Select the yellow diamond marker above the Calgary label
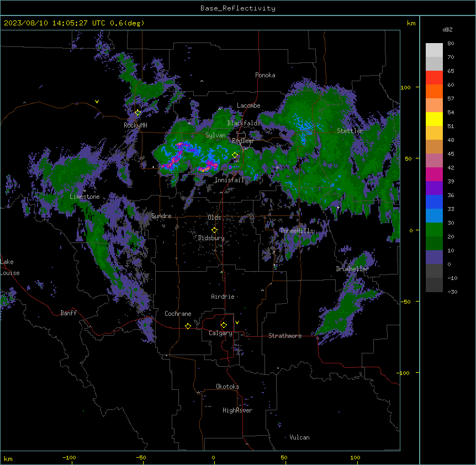Image resolution: width=476 pixels, height=465 pixels. [x=224, y=325]
